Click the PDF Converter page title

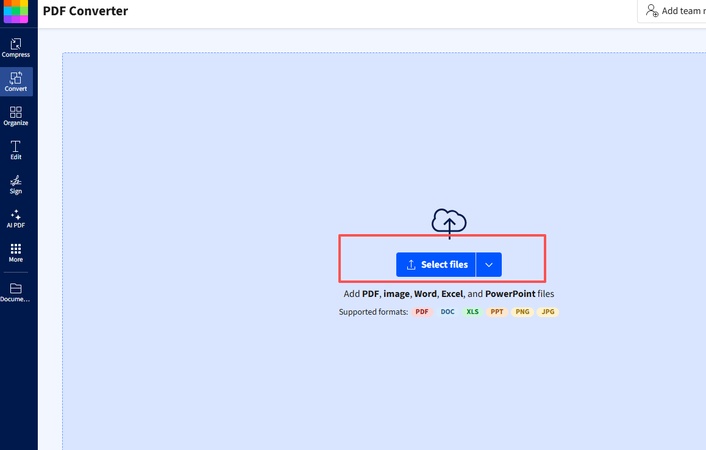click(85, 11)
